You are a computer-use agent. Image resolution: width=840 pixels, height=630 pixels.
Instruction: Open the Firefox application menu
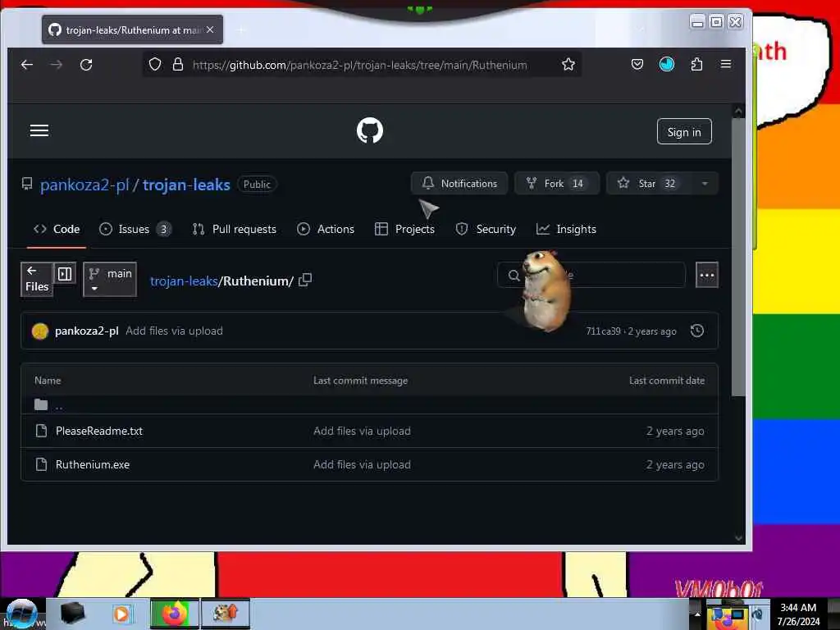(x=726, y=64)
